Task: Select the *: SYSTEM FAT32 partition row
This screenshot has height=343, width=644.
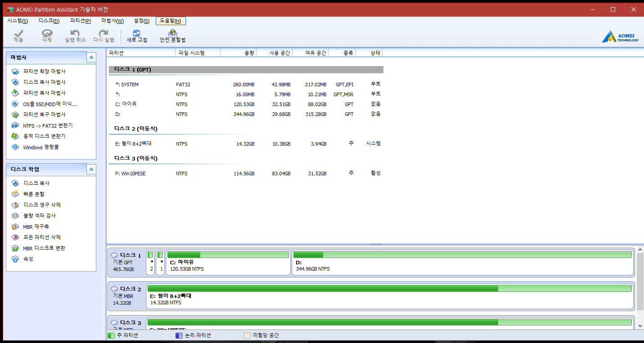Action: (246, 85)
